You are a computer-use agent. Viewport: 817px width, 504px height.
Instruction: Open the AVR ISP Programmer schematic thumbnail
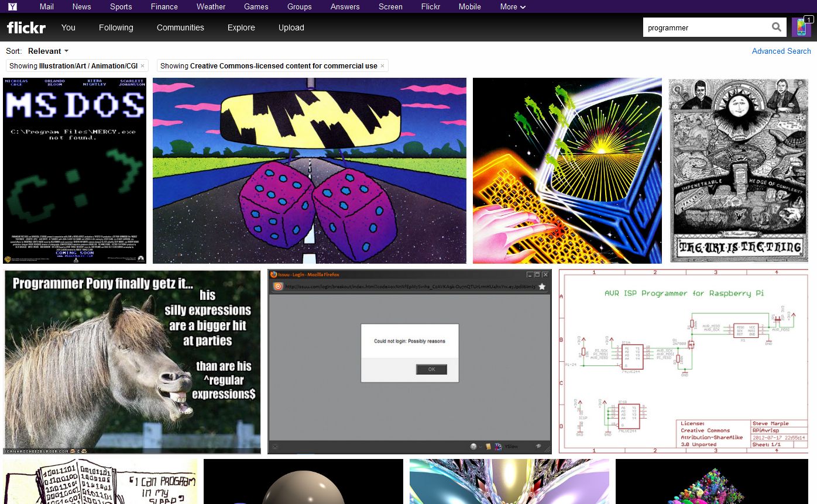pyautogui.click(x=684, y=362)
